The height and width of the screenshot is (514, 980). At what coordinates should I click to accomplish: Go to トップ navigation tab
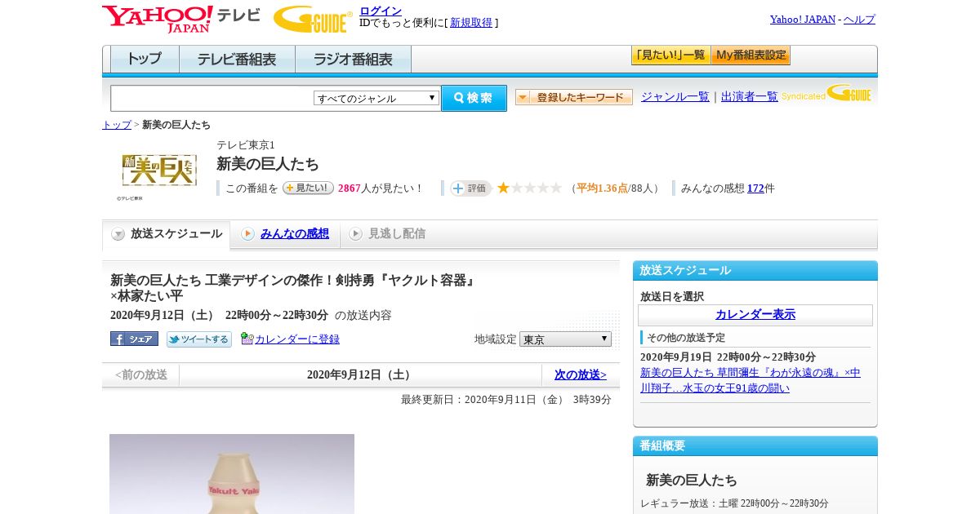point(145,59)
